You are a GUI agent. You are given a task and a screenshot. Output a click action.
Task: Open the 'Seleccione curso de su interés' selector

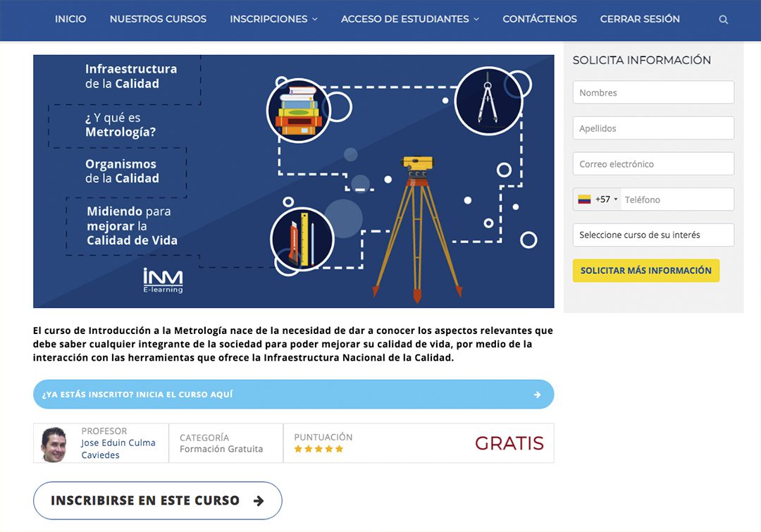pyautogui.click(x=653, y=235)
